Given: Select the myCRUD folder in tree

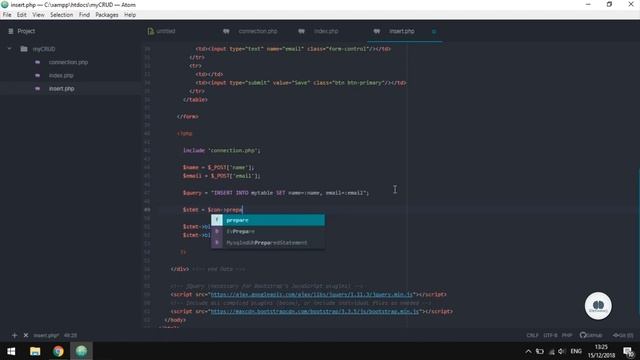Looking at the screenshot, I should (44, 49).
